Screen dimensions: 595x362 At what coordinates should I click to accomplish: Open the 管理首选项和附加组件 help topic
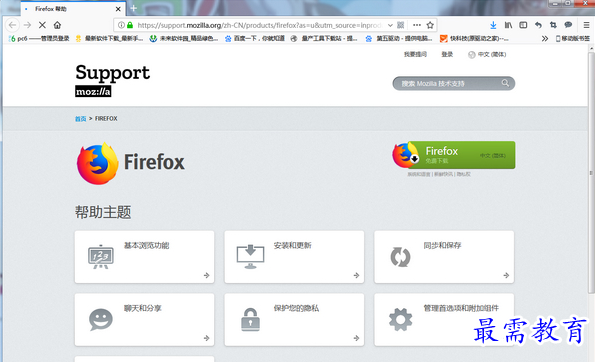pyautogui.click(x=444, y=320)
